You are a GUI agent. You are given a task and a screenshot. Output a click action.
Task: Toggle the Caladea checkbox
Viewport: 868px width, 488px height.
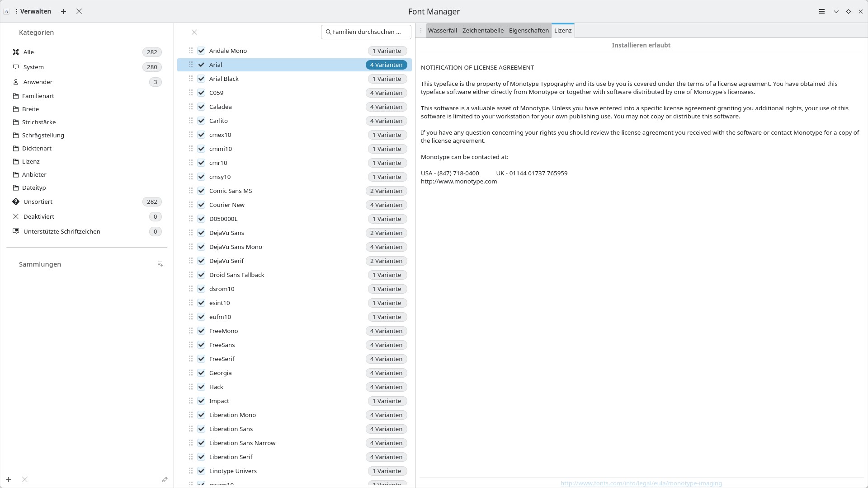tap(201, 107)
